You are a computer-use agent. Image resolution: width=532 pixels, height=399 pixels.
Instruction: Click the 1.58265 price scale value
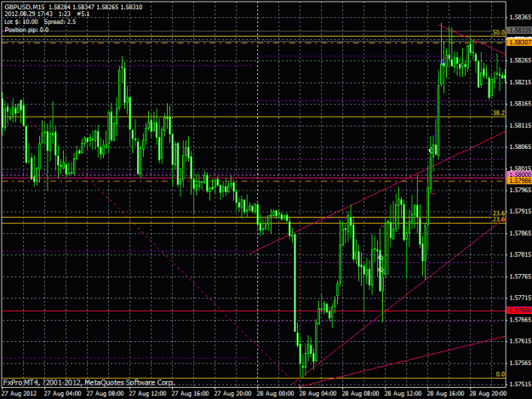tap(520, 60)
